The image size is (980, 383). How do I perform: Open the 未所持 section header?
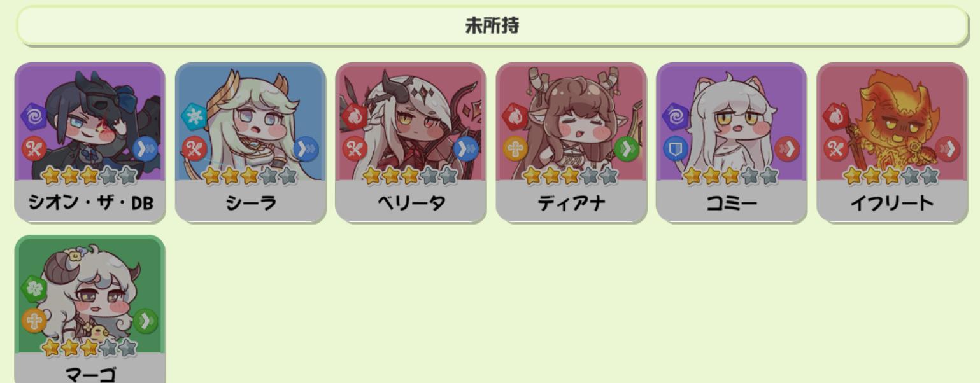point(492,26)
